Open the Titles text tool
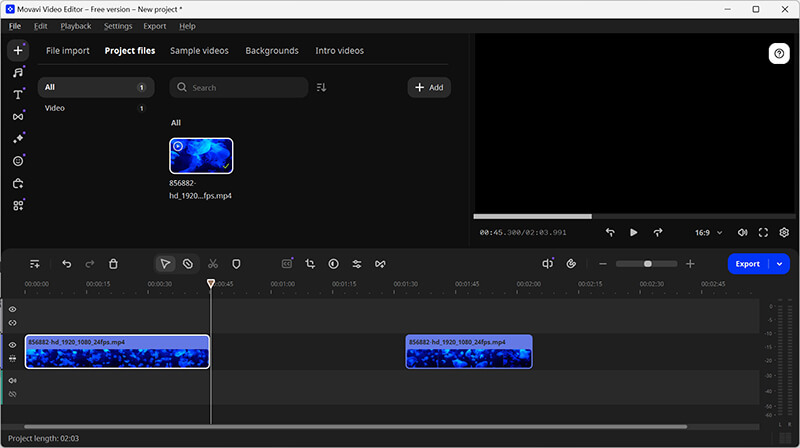Screen dimensions: 800x448 point(18,94)
